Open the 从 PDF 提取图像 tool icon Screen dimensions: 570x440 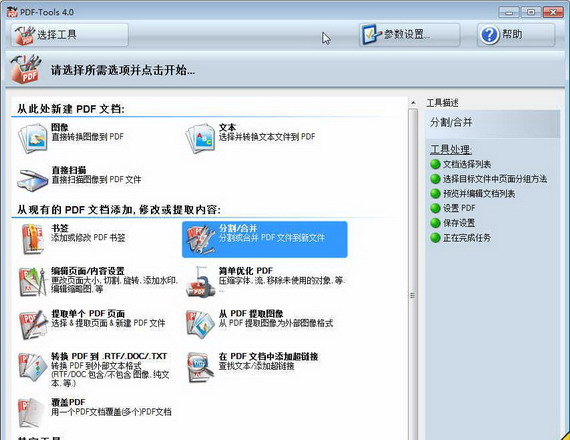pyautogui.click(x=200, y=324)
